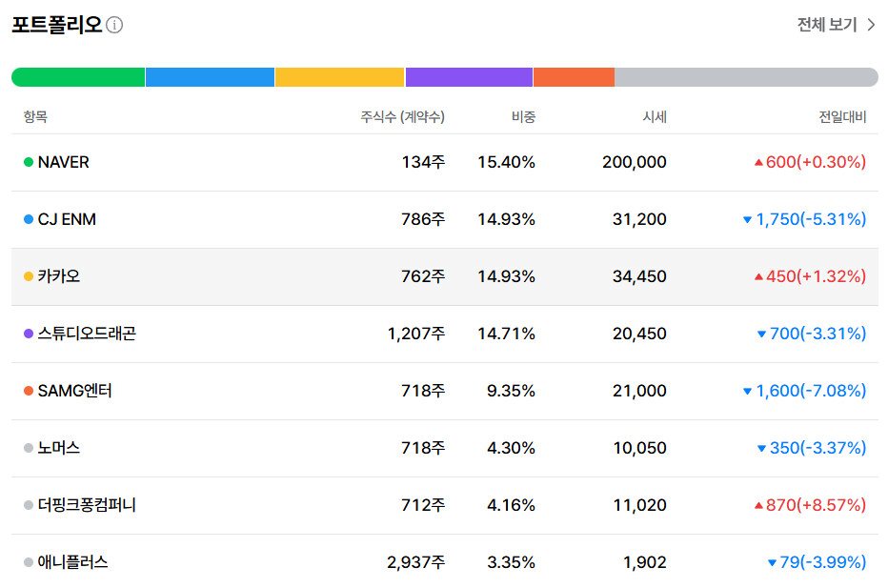The width and height of the screenshot is (888, 588).
Task: Open the 전체 보기 link
Action: [x=836, y=25]
